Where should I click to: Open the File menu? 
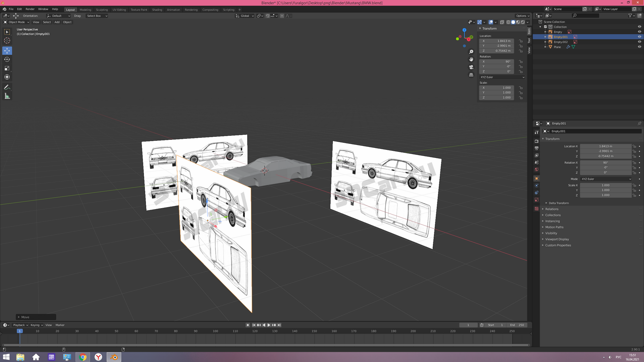pos(11,9)
